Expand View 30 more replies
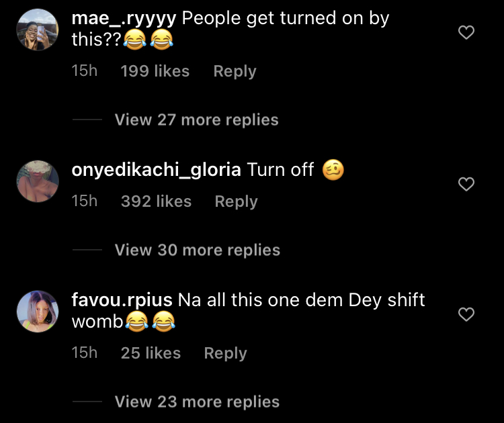The height and width of the screenshot is (423, 504). [198, 250]
